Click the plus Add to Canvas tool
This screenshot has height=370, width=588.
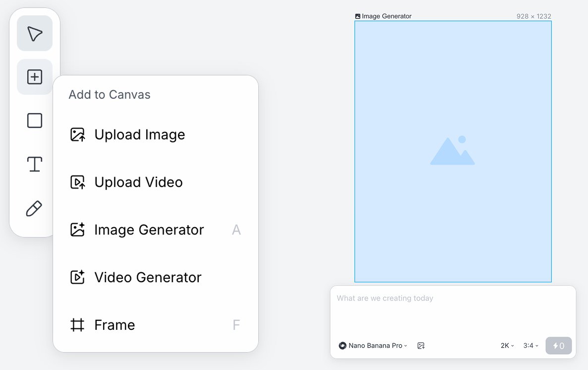click(x=35, y=77)
